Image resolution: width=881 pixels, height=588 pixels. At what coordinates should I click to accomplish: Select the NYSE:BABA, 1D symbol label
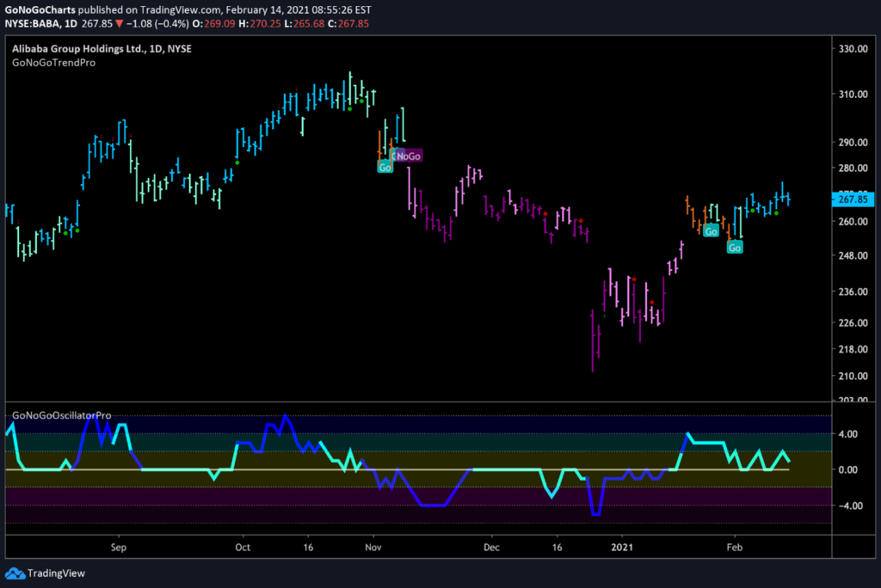coord(40,23)
